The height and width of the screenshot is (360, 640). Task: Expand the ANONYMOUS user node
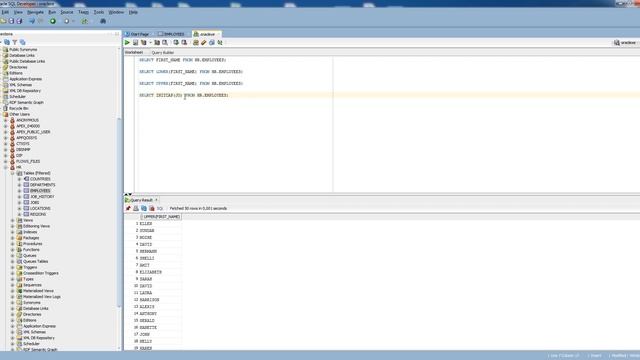pyautogui.click(x=6, y=120)
